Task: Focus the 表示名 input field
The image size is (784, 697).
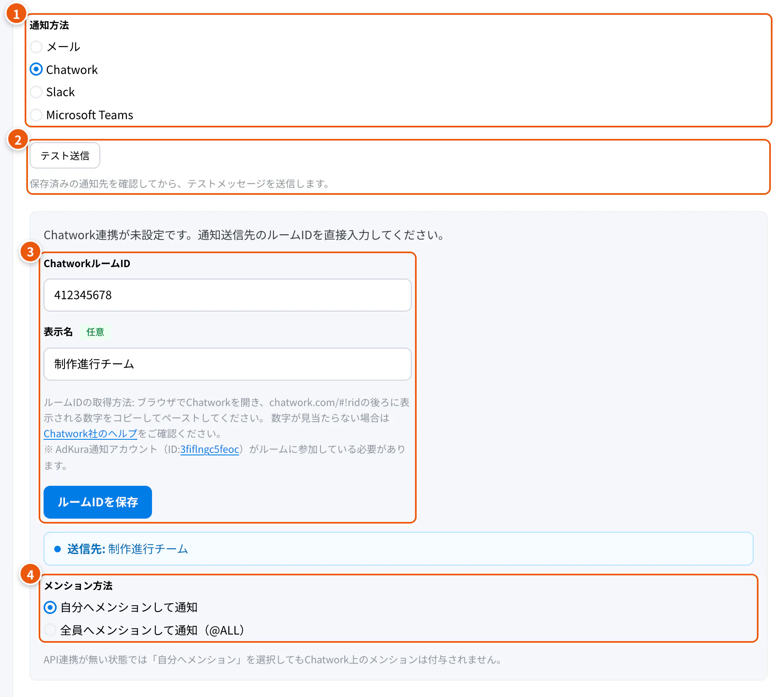Action: tap(227, 364)
